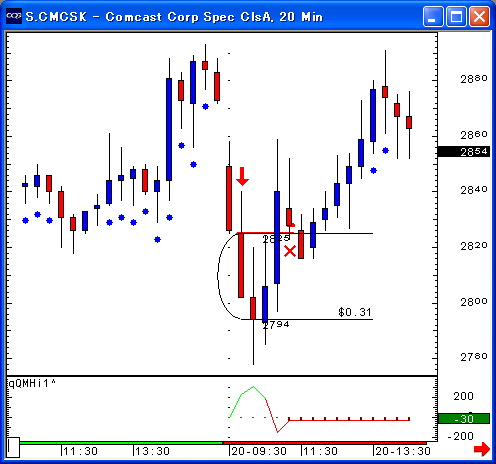
Task: Minimize the Comcast chart window
Action: [433, 16]
